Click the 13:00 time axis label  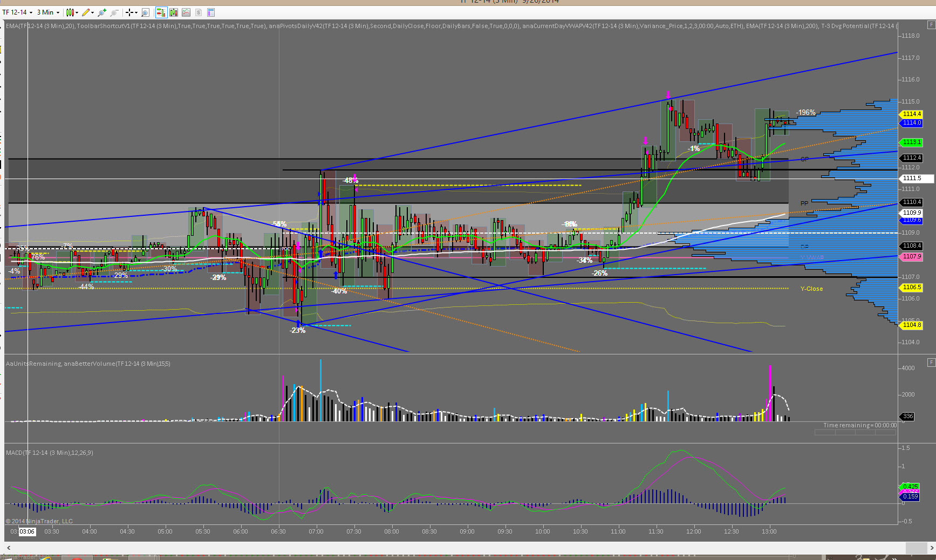[769, 531]
